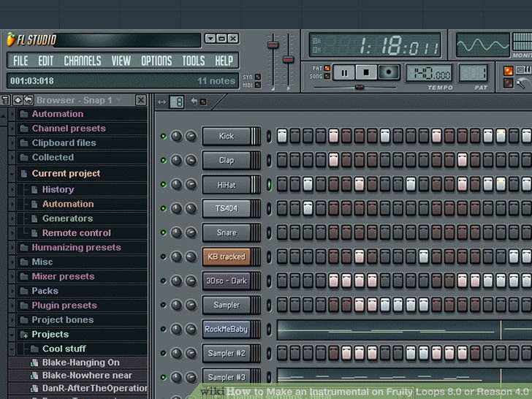Expand the Channel presets folder

coord(12,129)
